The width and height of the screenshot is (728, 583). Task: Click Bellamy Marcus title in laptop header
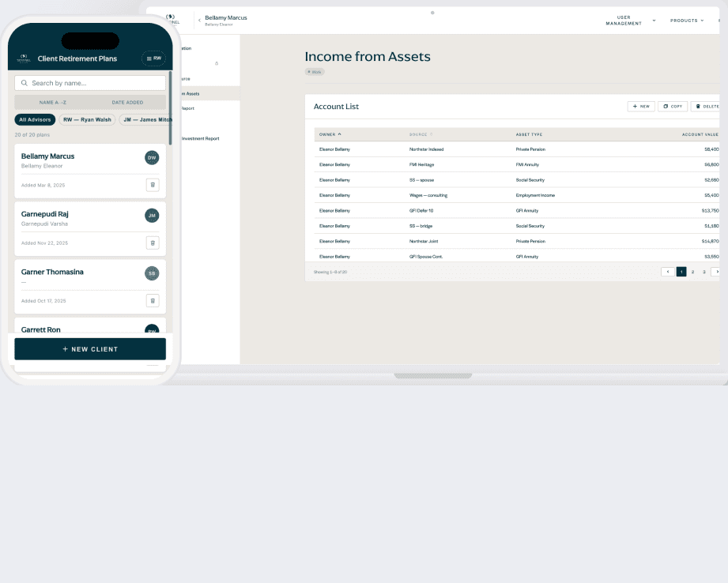226,17
